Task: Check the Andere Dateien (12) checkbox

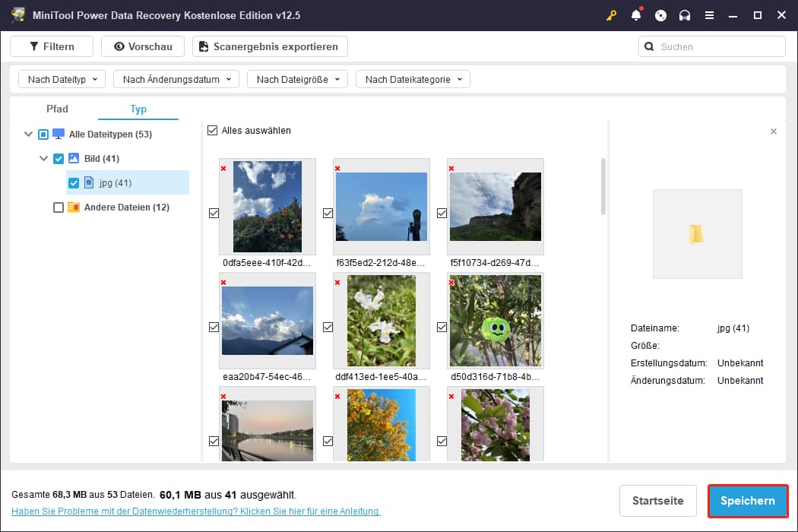Action: (59, 207)
